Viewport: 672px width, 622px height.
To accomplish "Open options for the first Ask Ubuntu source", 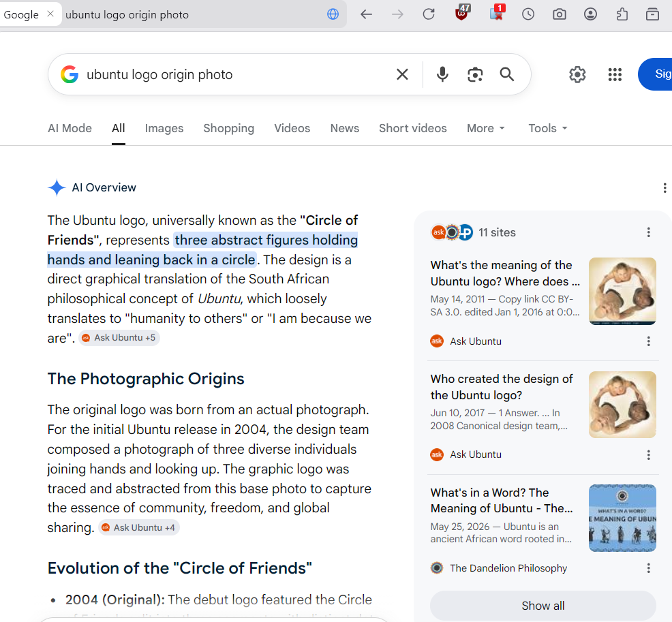I will pyautogui.click(x=648, y=341).
